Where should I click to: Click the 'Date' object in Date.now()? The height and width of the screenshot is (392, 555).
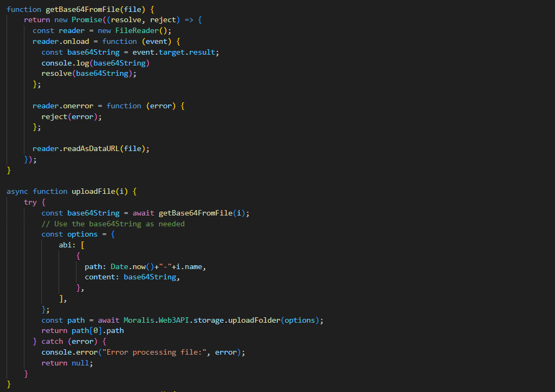(x=119, y=266)
